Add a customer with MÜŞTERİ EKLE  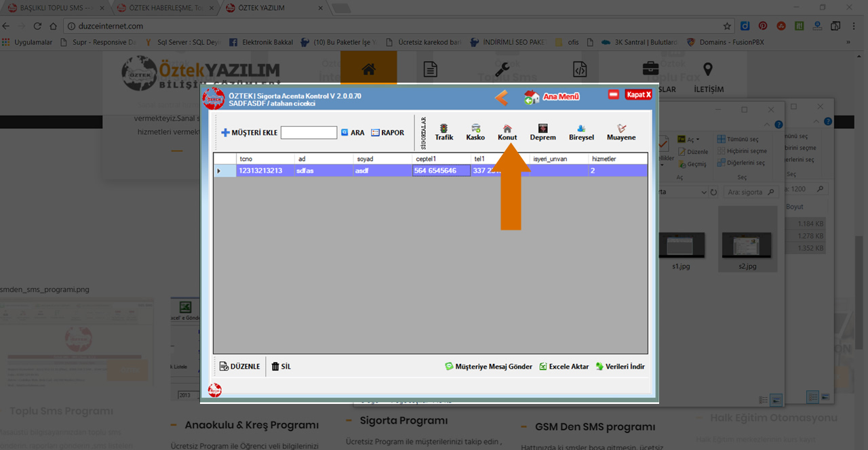(249, 133)
